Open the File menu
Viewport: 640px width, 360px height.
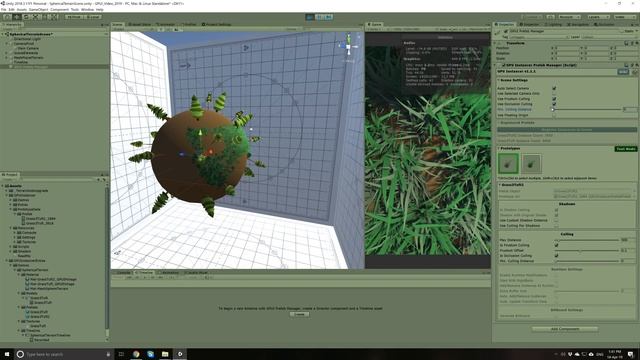4,9
